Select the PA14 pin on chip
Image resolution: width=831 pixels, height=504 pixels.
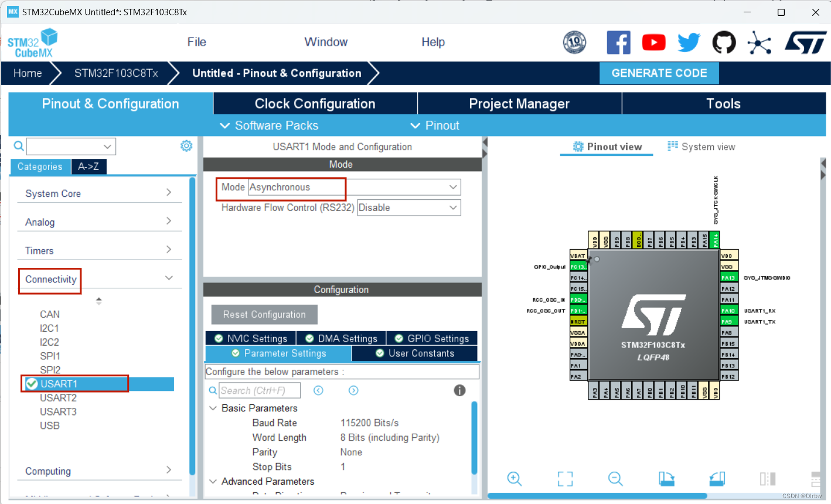pos(714,240)
